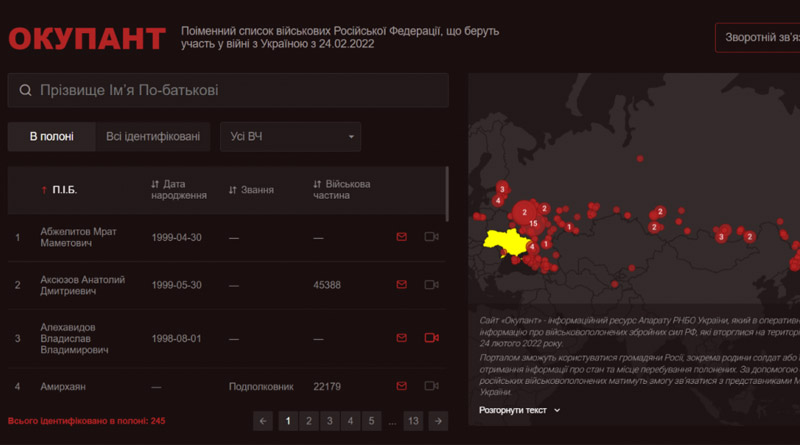This screenshot has width=800, height=445.
Task: Expand text with Розгорнути текст
Action: coord(520,410)
